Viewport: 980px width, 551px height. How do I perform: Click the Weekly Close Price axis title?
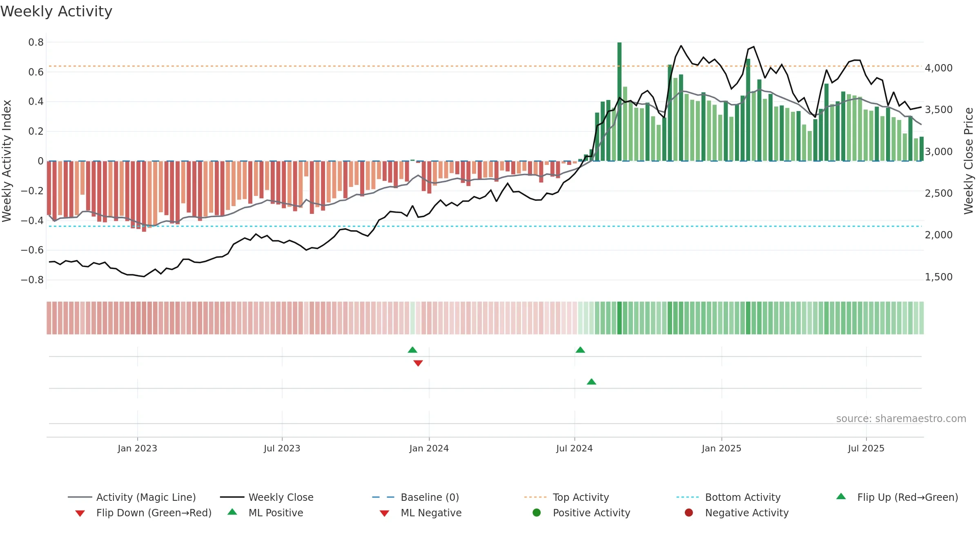click(969, 161)
